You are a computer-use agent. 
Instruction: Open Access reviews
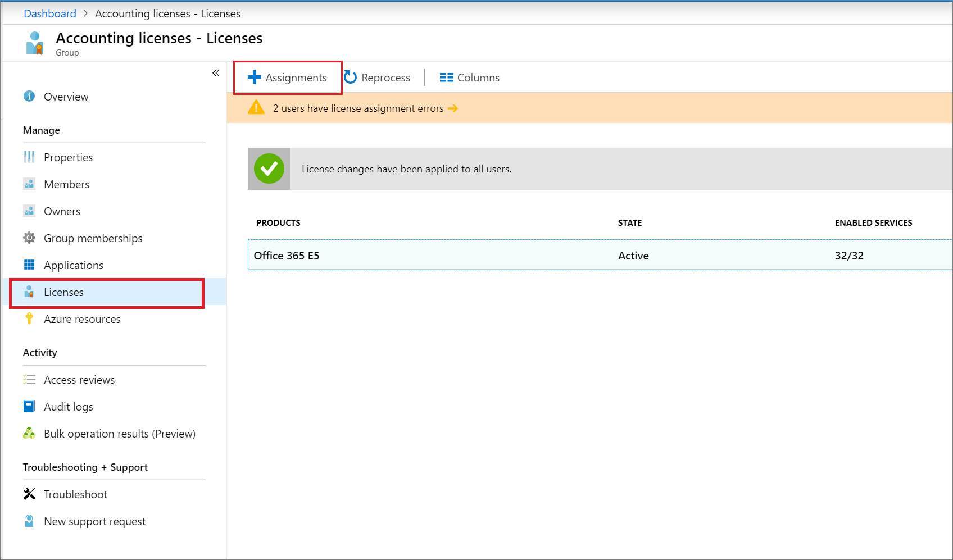point(79,380)
